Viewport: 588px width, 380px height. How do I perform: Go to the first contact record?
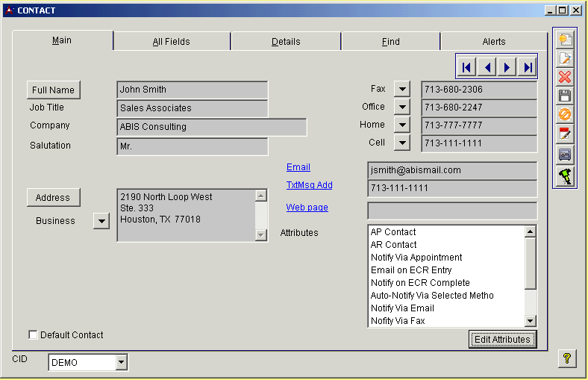(466, 67)
